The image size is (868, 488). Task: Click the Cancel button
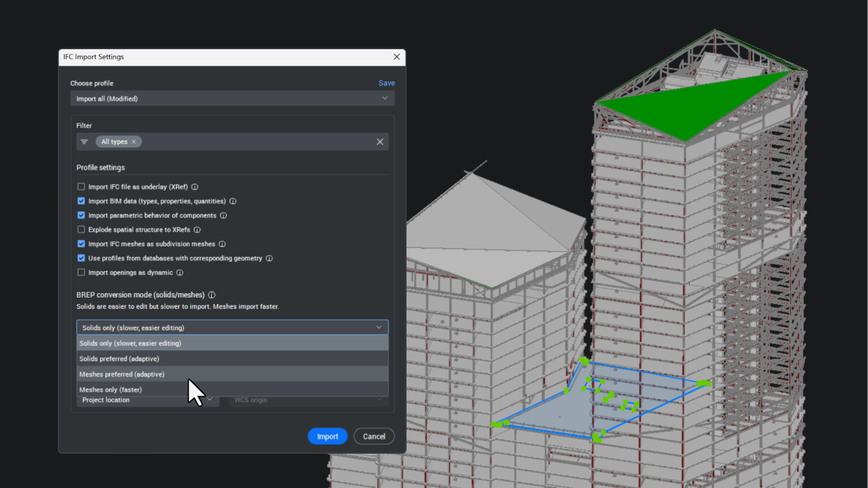[374, 437]
